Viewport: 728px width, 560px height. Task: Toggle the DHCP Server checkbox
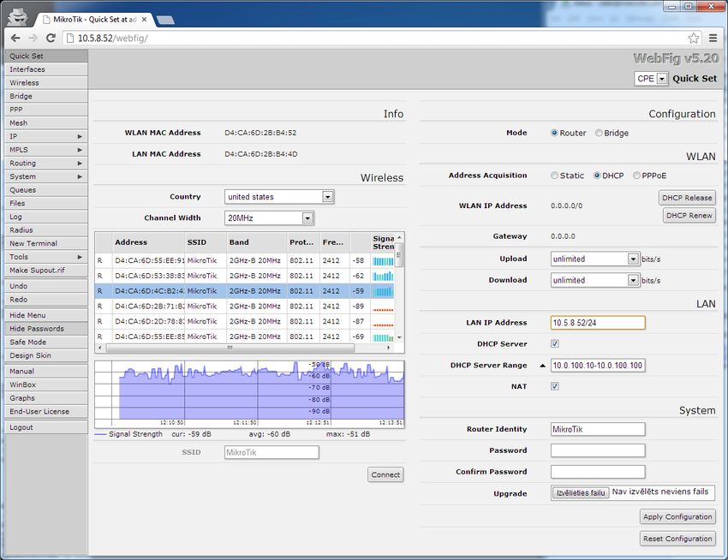555,343
